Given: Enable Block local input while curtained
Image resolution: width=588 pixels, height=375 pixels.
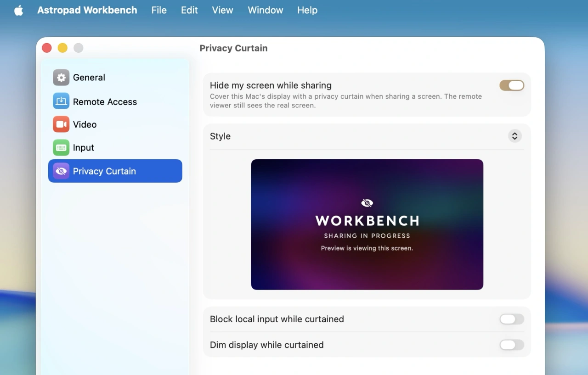Looking at the screenshot, I should tap(512, 319).
